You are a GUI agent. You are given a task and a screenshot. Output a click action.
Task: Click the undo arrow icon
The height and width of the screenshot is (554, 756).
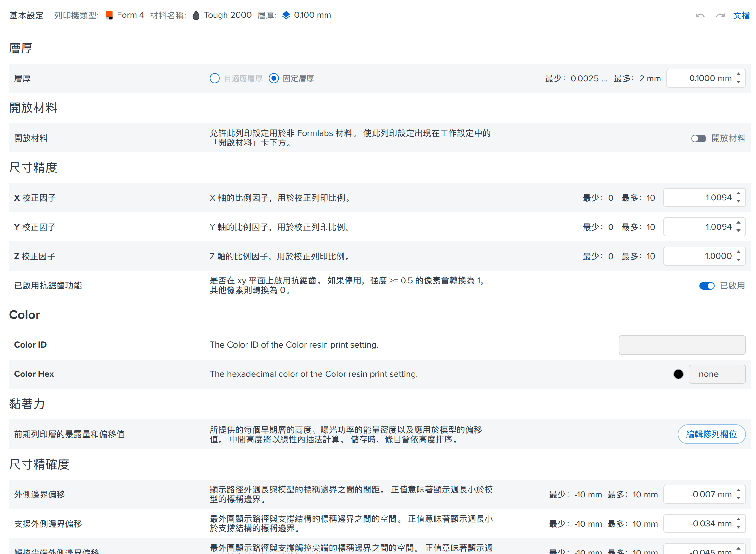click(700, 16)
